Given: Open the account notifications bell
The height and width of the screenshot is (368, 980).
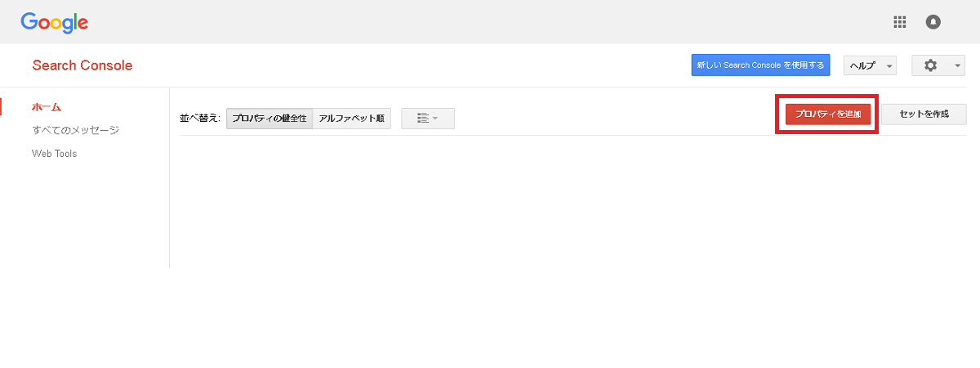Looking at the screenshot, I should [x=933, y=22].
